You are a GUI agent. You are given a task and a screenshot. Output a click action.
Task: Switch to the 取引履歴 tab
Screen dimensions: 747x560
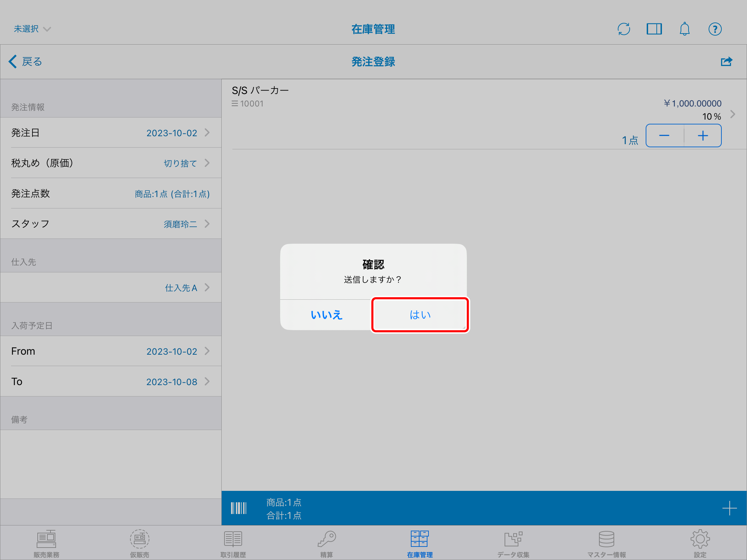coord(233,543)
